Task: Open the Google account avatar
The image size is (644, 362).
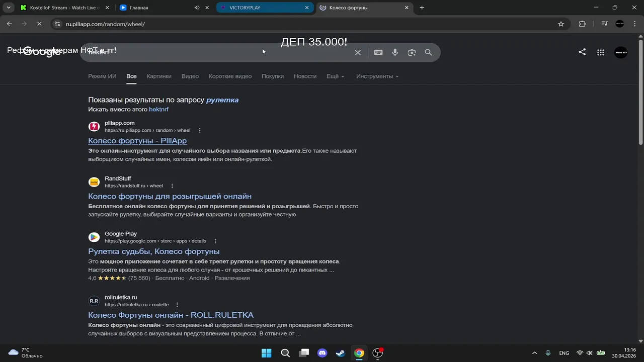Action: point(621,52)
